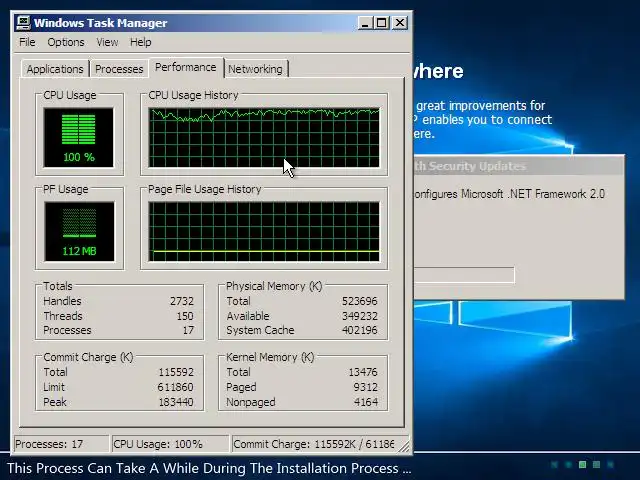Click the Security Updates dialog title bar
This screenshot has height=480, width=640.
(x=519, y=166)
